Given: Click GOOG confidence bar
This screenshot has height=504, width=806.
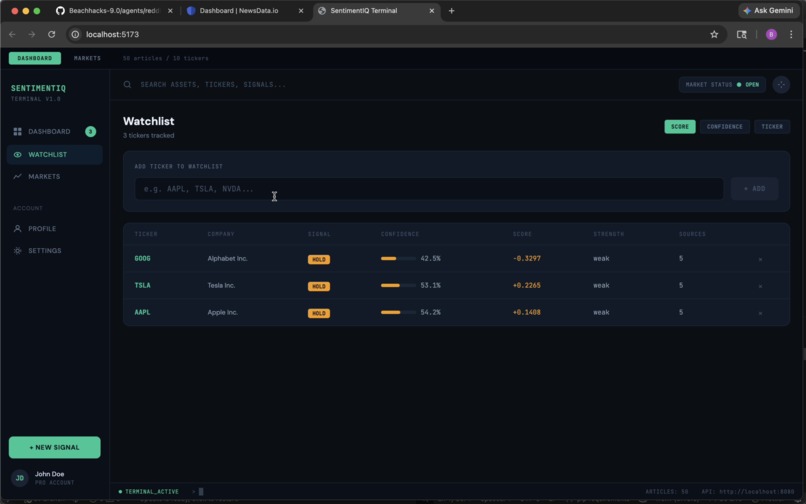Looking at the screenshot, I should click(x=398, y=259).
